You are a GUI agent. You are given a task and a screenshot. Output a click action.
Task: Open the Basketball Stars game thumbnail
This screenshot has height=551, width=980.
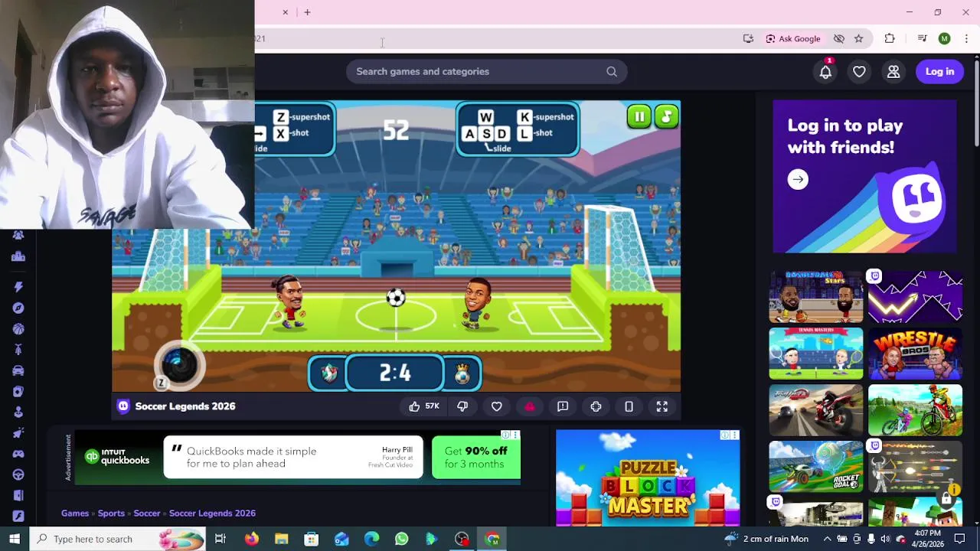click(x=815, y=297)
